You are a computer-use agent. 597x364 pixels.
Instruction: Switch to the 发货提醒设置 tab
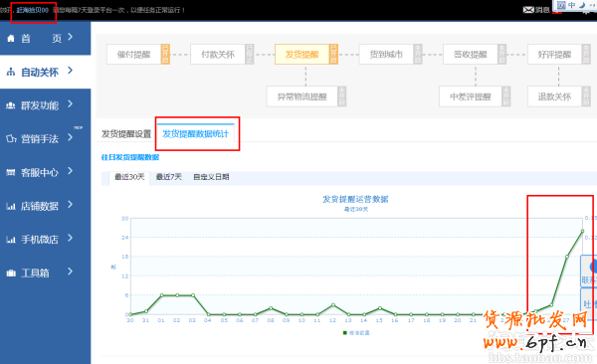[126, 134]
